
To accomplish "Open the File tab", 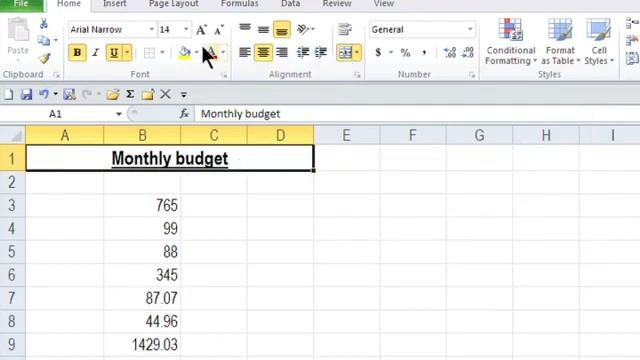I will click(21, 4).
